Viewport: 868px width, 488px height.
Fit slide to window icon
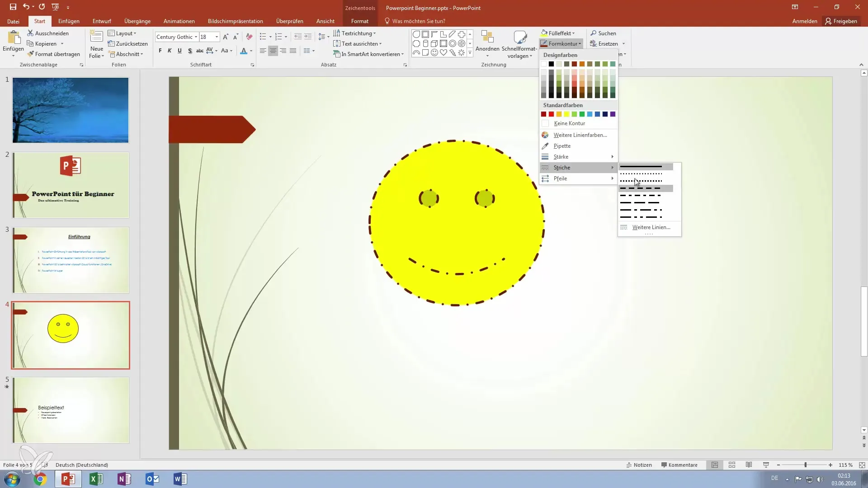click(862, 465)
